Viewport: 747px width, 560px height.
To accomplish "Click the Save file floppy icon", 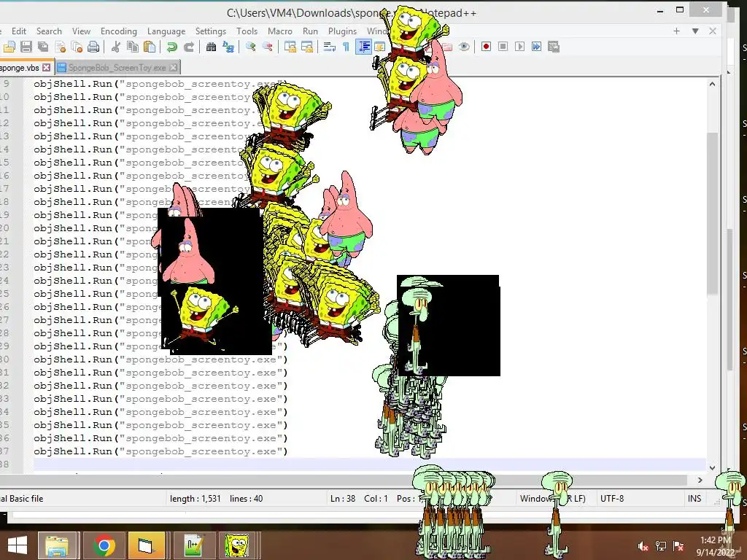I will coord(26,47).
